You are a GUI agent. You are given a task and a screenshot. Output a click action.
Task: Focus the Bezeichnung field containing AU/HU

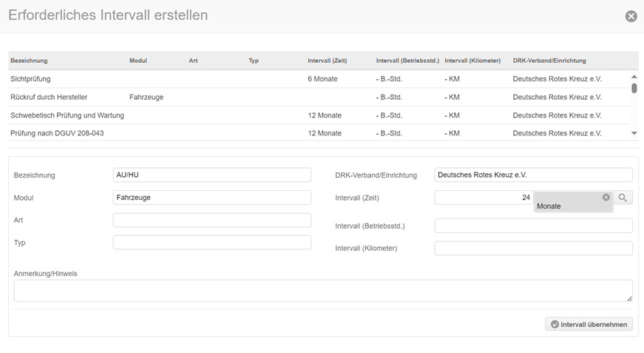coord(211,175)
